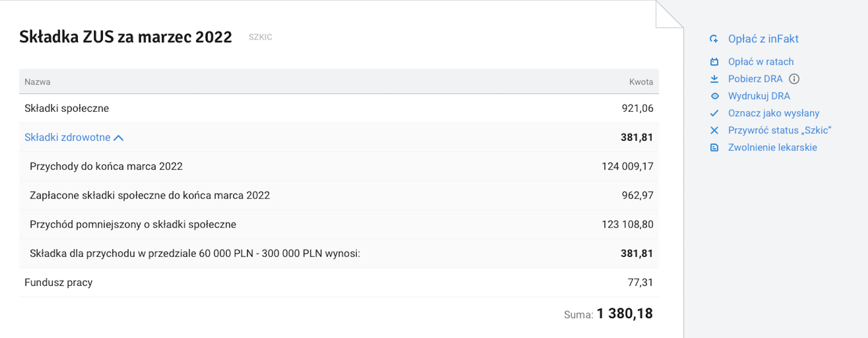Click the Składki zdrowotne expandable label

(x=67, y=138)
